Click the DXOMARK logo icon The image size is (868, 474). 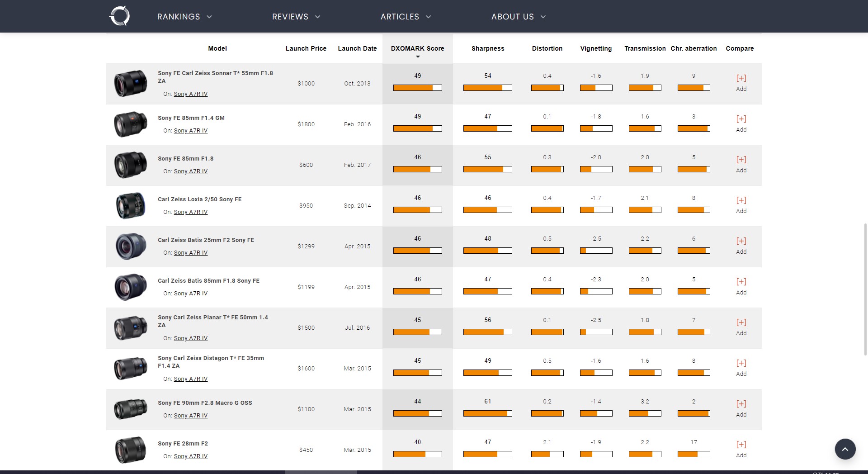click(120, 16)
